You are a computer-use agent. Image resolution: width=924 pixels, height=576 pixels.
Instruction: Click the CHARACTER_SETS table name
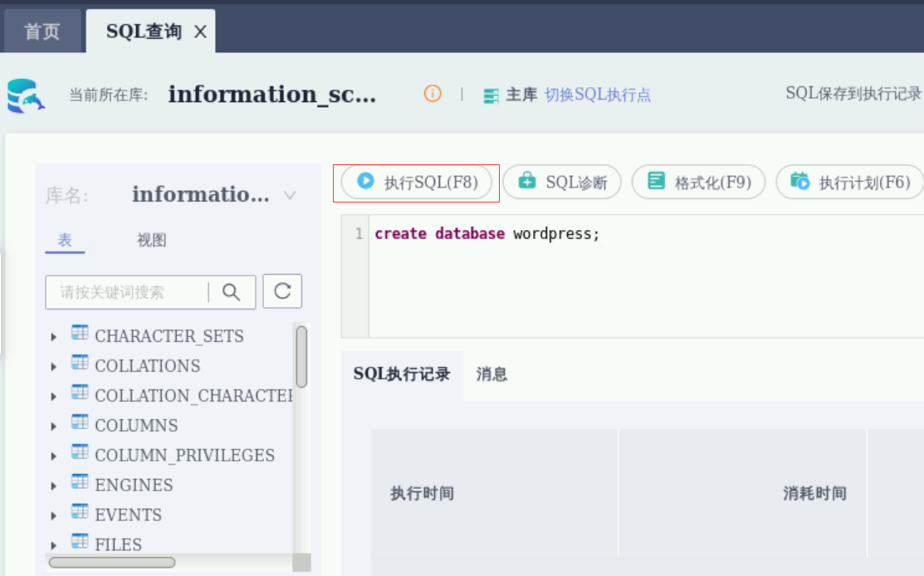[x=169, y=336]
